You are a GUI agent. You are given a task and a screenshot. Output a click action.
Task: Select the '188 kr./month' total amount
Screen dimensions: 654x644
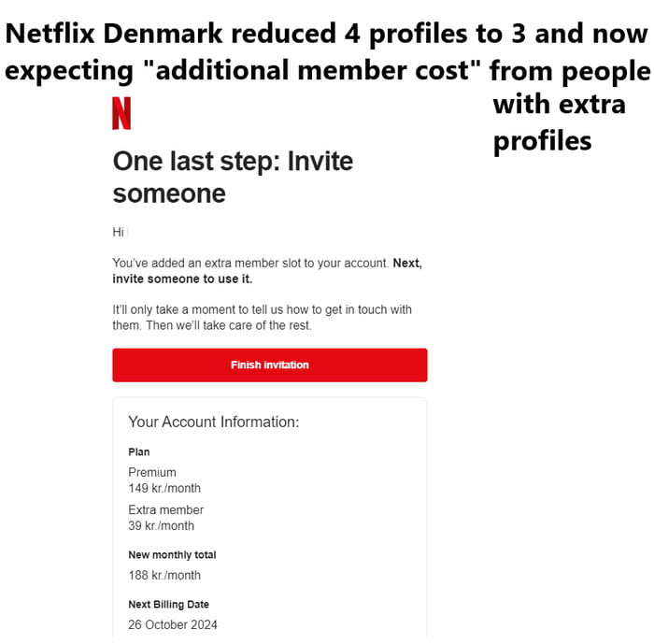tap(164, 575)
